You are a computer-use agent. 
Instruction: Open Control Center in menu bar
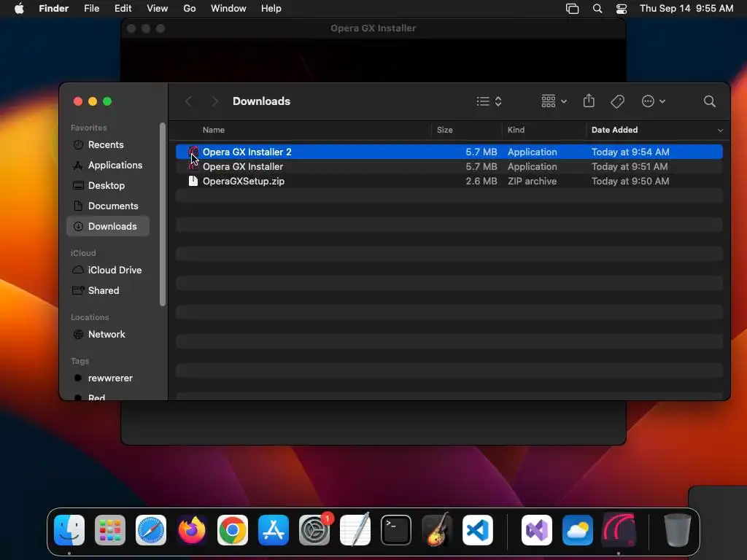coord(622,9)
